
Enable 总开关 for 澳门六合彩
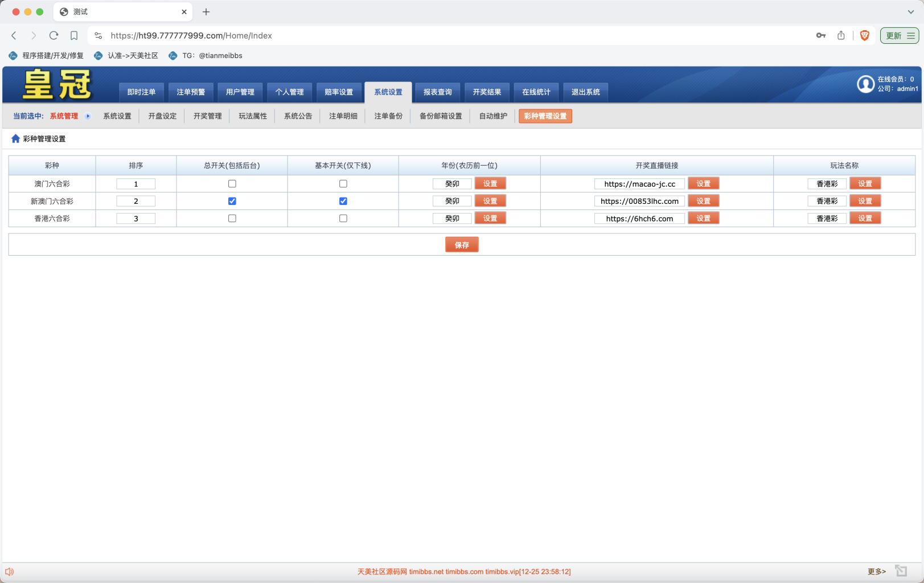coord(232,184)
